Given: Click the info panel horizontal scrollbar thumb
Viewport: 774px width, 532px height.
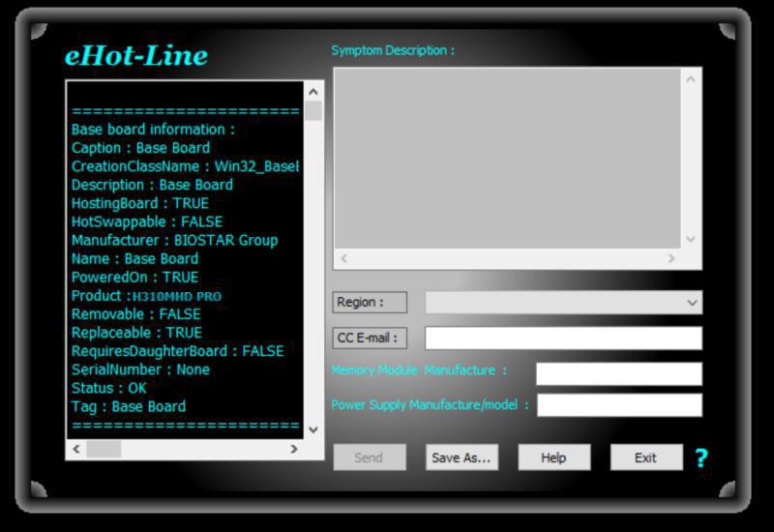Looking at the screenshot, I should click(x=104, y=449).
